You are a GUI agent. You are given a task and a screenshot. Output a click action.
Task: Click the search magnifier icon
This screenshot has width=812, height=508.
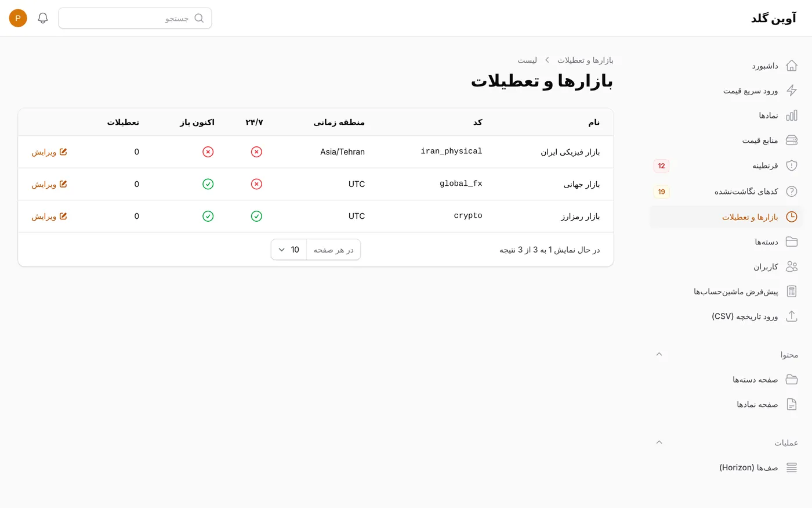(x=199, y=18)
